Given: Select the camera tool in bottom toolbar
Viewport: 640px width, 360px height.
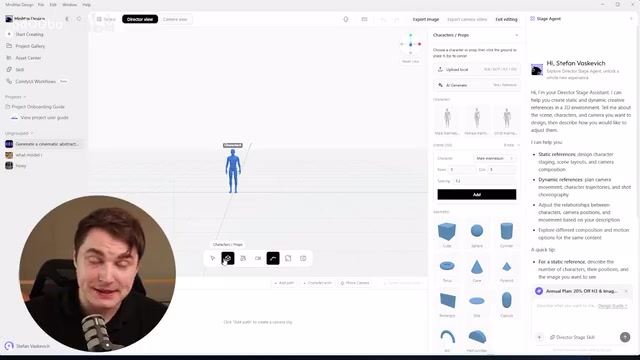Looking at the screenshot, I should pyautogui.click(x=258, y=258).
